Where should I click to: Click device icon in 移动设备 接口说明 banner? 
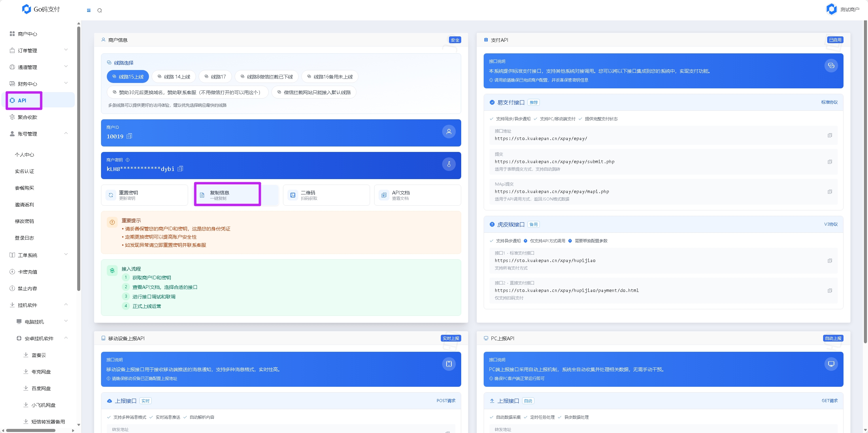coord(449,364)
